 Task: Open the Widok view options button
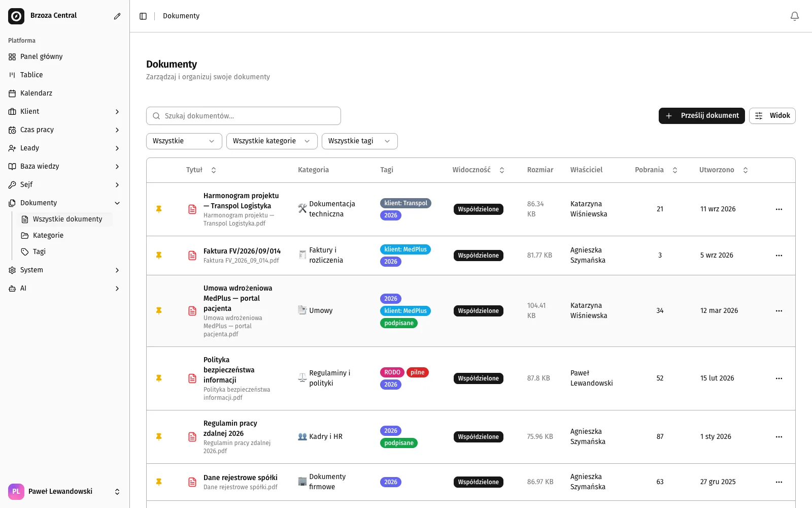coord(772,116)
